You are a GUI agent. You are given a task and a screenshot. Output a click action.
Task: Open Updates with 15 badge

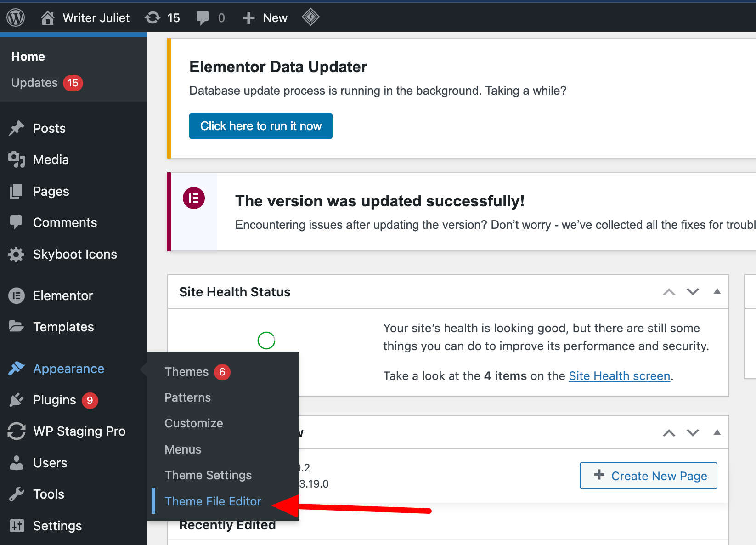(x=47, y=83)
